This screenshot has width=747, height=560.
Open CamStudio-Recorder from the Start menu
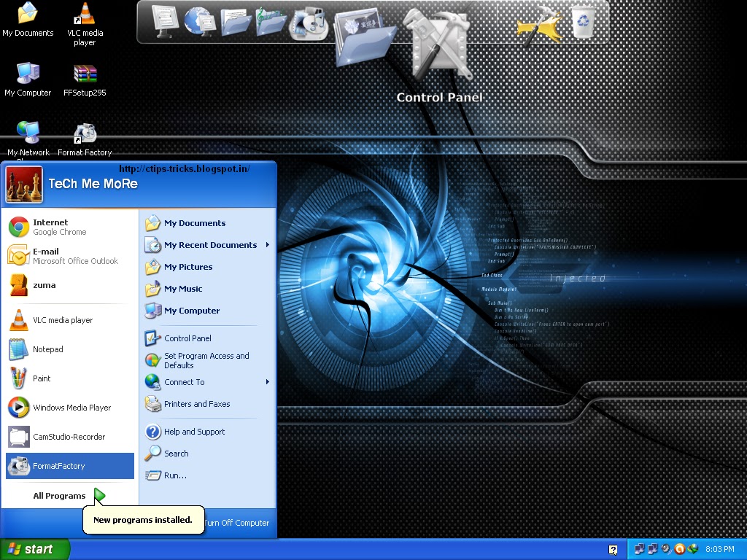click(70, 437)
